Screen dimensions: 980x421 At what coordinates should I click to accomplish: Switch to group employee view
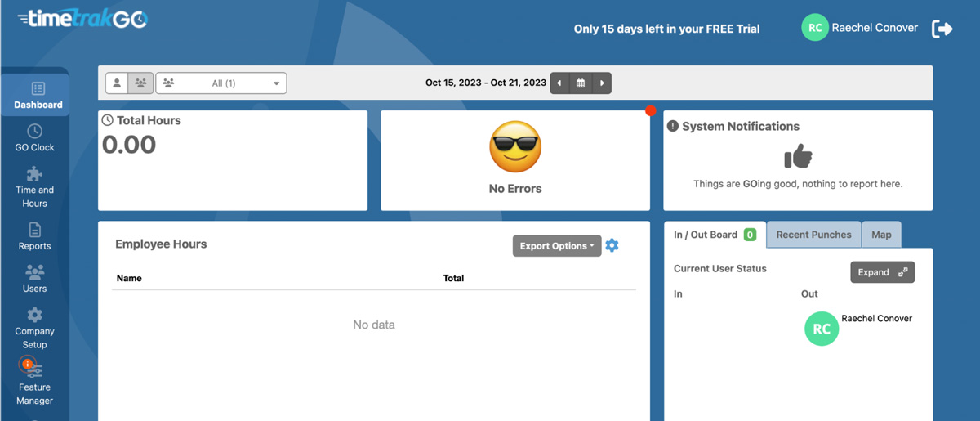pyautogui.click(x=140, y=83)
